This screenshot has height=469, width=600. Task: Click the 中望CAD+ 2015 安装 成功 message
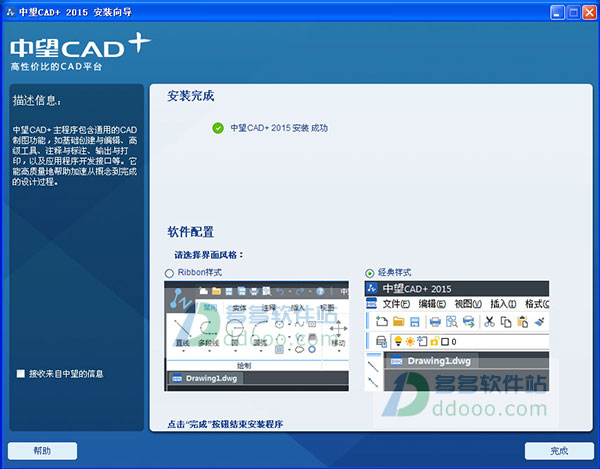(279, 128)
